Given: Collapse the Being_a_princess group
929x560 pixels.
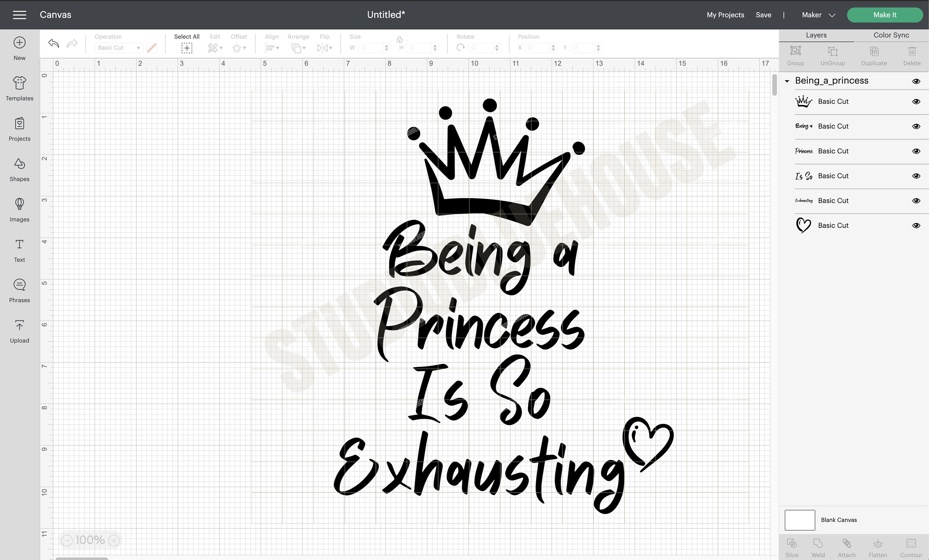Looking at the screenshot, I should pyautogui.click(x=787, y=81).
